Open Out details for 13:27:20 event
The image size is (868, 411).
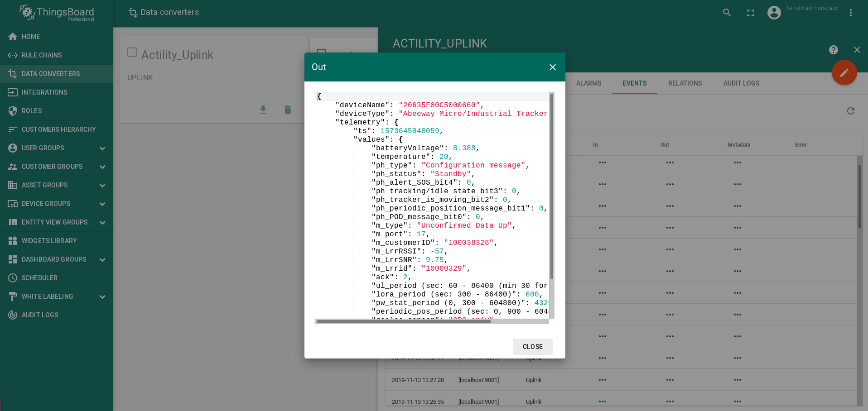(x=670, y=380)
